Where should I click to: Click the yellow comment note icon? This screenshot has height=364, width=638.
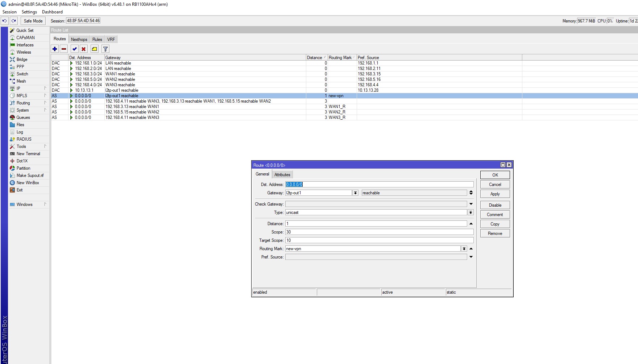point(95,49)
